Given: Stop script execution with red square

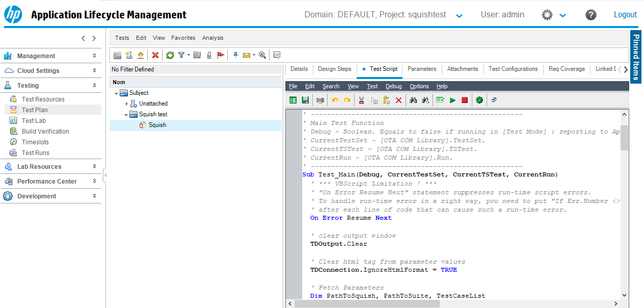Looking at the screenshot, I should [465, 100].
